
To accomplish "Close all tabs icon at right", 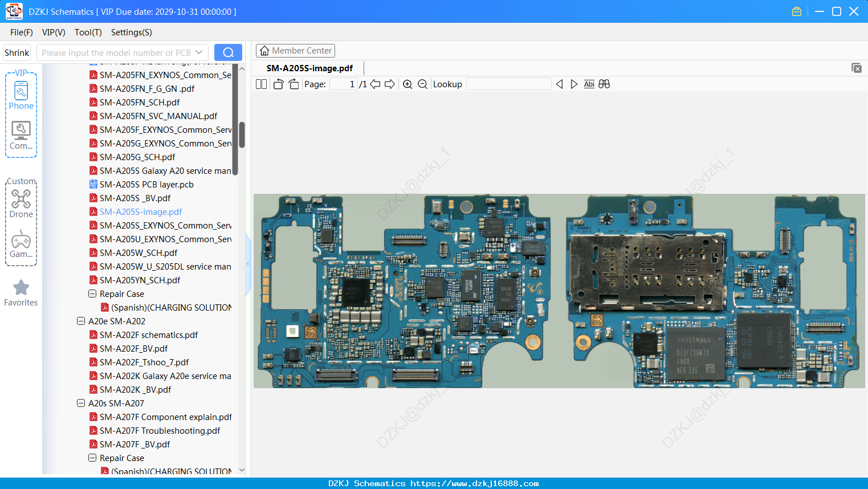I will pos(857,68).
